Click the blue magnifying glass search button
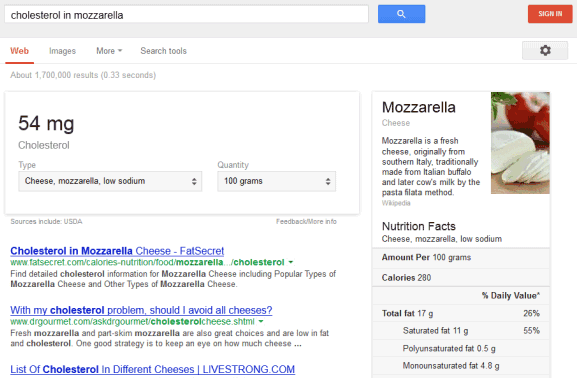The height and width of the screenshot is (378, 577). tap(401, 14)
